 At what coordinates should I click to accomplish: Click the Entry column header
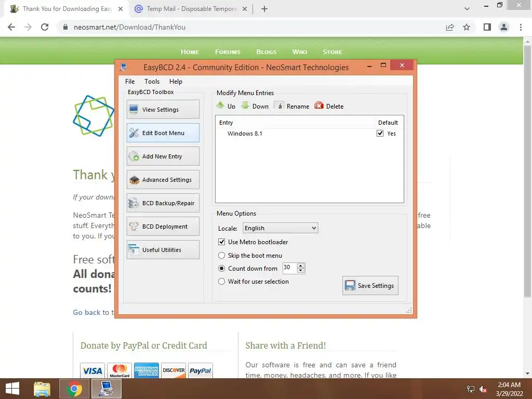pyautogui.click(x=226, y=123)
